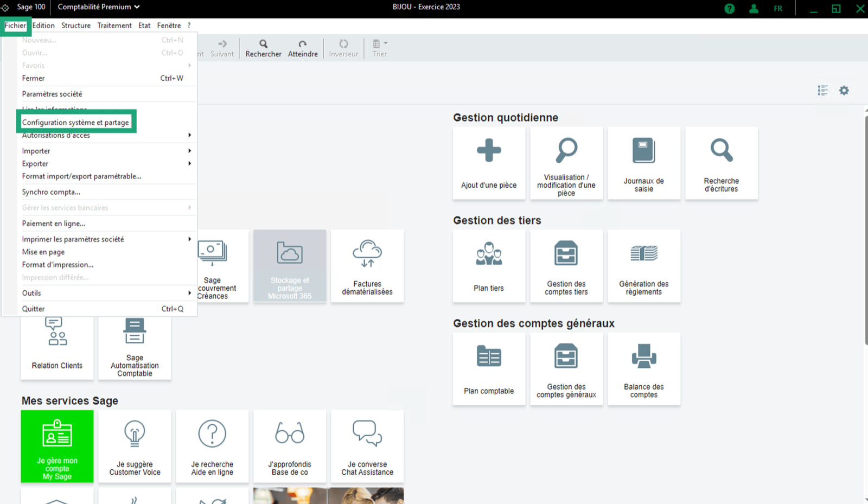Choose Quitter in the Fichier menu
Viewport: 868px width, 504px height.
coord(107,309)
